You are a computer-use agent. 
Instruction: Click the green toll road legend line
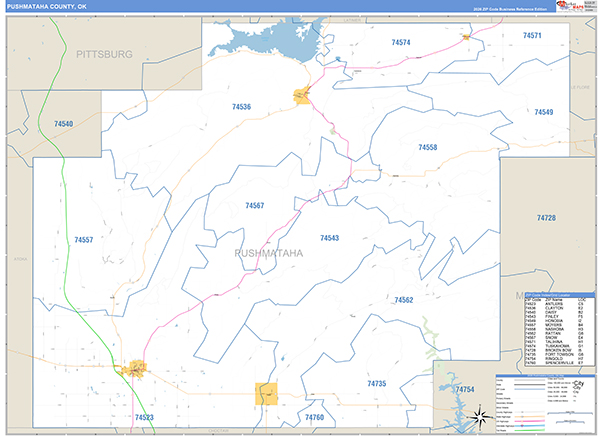(x=530, y=430)
